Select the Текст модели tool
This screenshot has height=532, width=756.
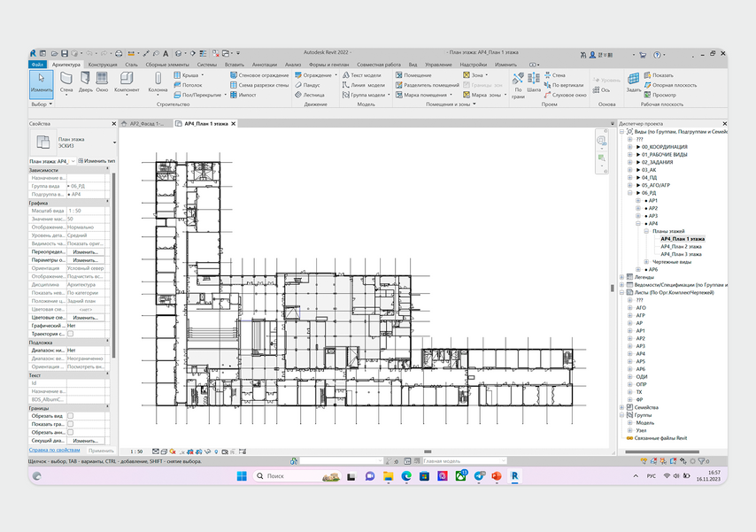pos(361,75)
